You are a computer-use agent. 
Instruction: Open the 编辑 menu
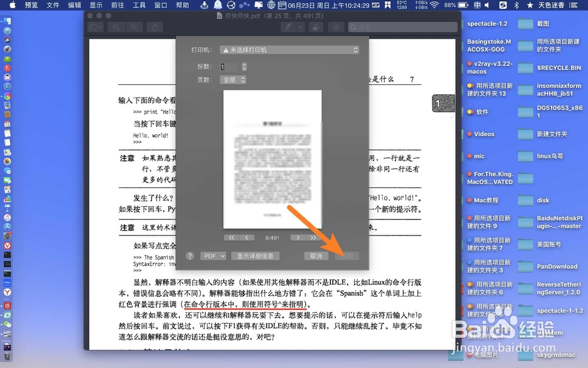click(75, 5)
